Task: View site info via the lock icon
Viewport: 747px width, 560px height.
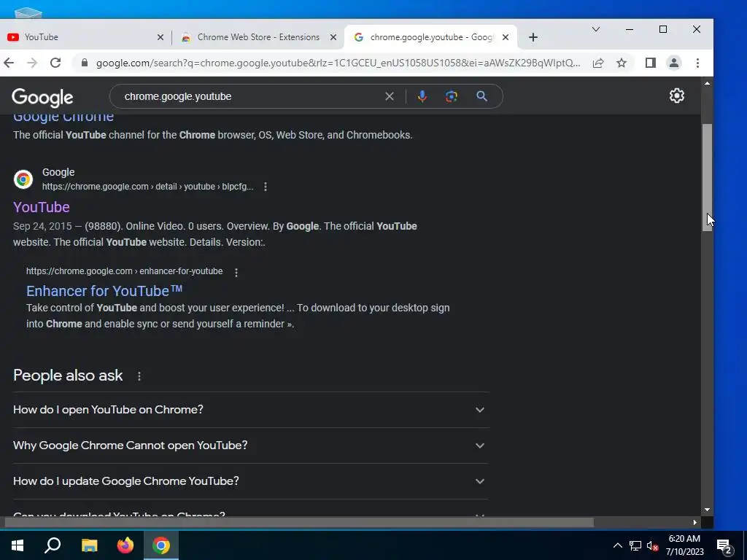Action: click(85, 63)
